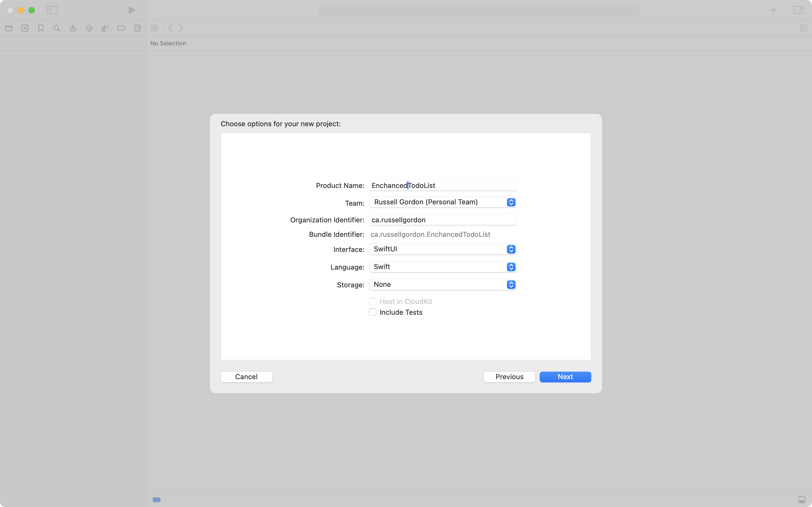Viewport: 812px width, 507px height.
Task: Open the Report navigator icon
Action: point(137,28)
